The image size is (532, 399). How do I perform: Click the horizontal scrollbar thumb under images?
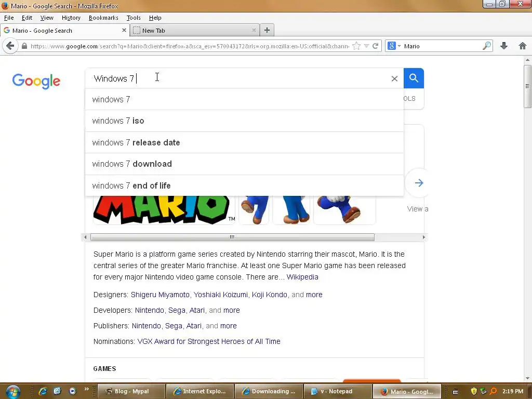click(x=232, y=237)
